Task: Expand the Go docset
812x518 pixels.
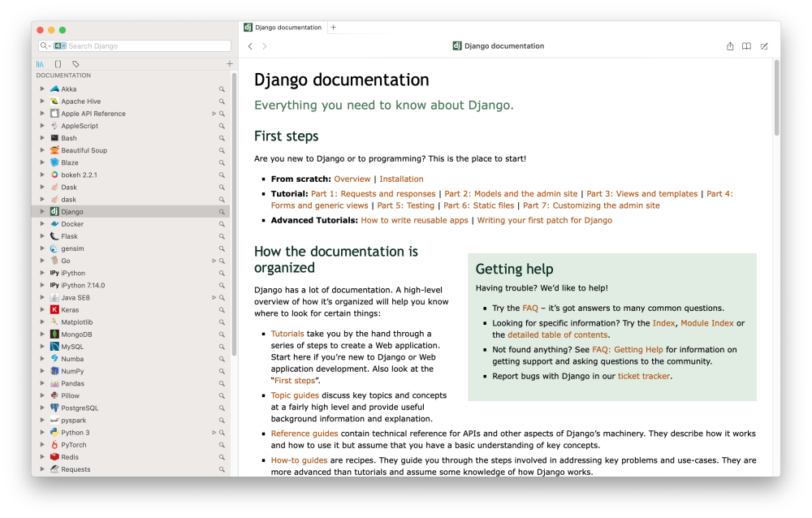Action: [42, 261]
